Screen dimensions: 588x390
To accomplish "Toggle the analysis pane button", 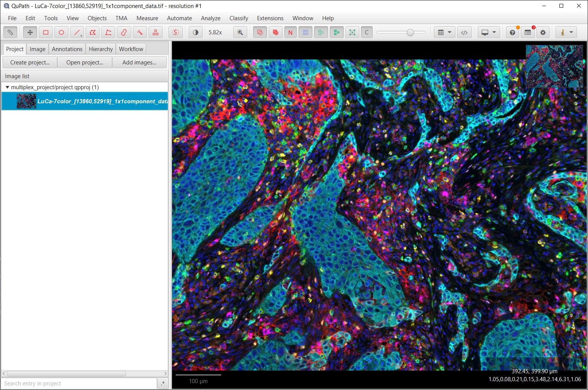I will [10, 32].
